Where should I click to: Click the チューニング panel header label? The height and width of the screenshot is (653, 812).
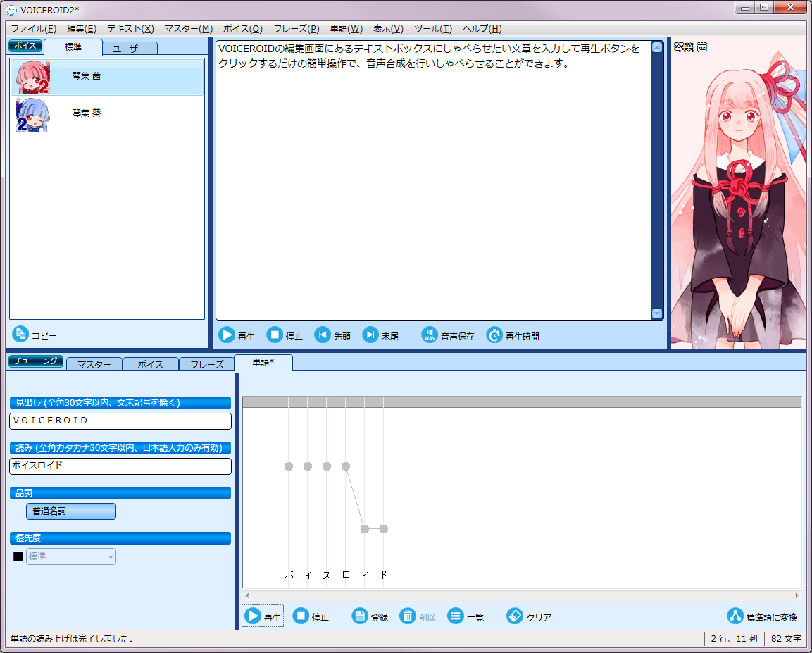click(36, 361)
